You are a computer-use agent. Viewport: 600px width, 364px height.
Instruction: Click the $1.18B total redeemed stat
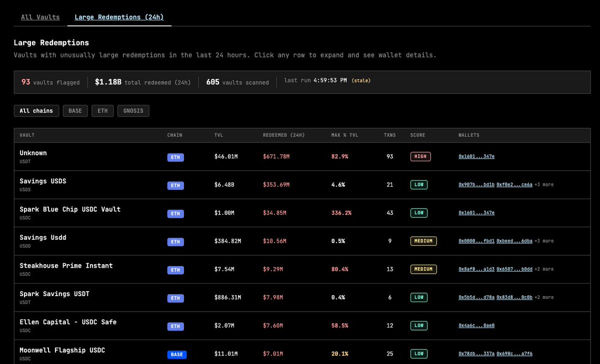(143, 82)
